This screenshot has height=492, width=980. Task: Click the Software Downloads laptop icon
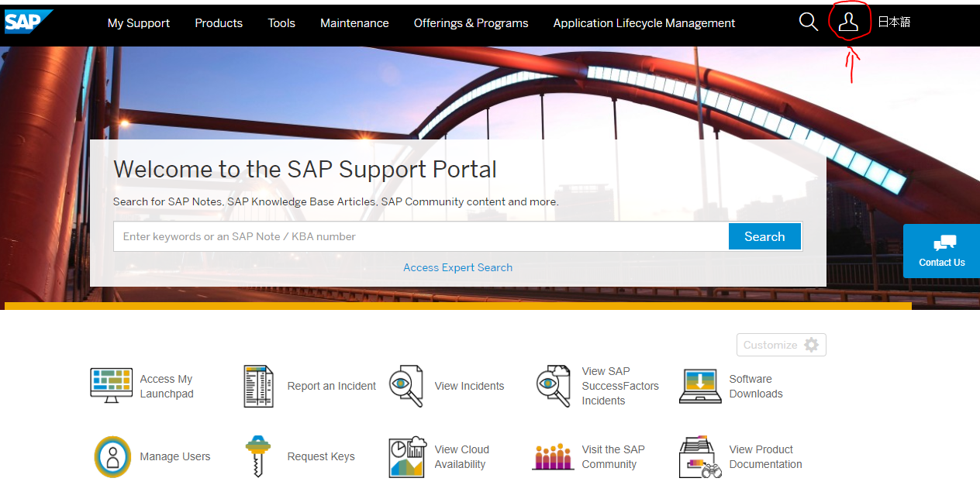point(700,386)
